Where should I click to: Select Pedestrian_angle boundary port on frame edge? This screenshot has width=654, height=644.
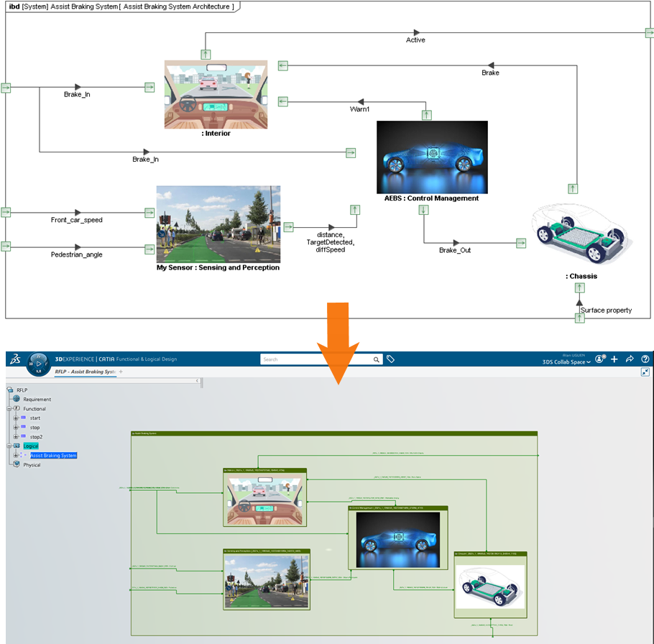(6, 246)
